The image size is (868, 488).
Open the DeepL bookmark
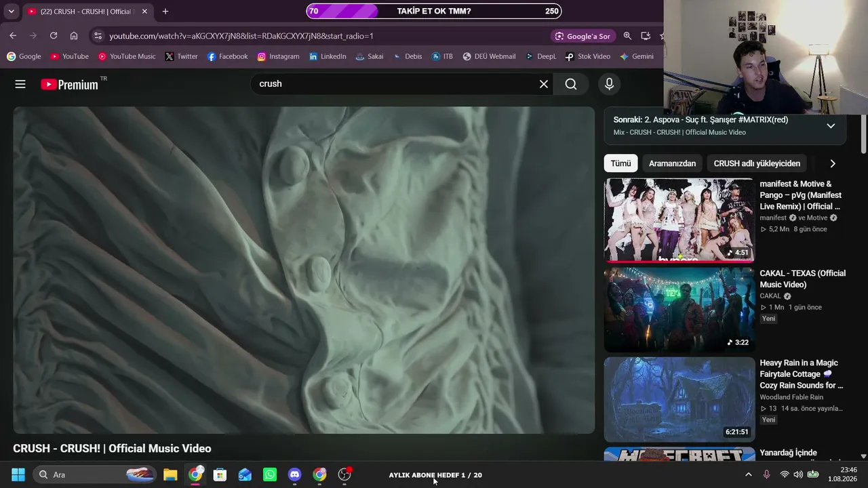(x=540, y=56)
